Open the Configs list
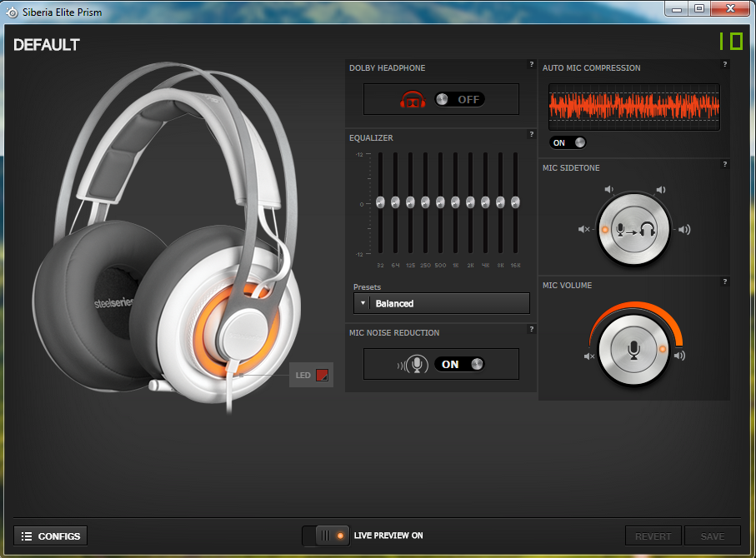The width and height of the screenshot is (756, 558). [x=50, y=536]
